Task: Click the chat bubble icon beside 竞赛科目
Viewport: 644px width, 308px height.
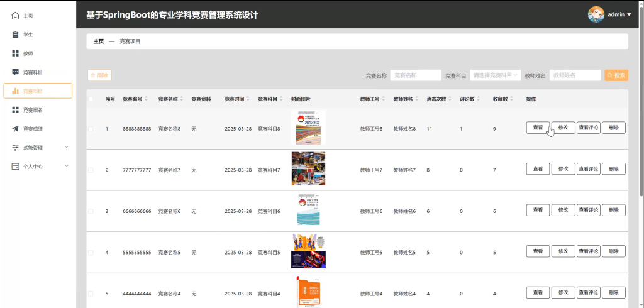Action: 15,72
